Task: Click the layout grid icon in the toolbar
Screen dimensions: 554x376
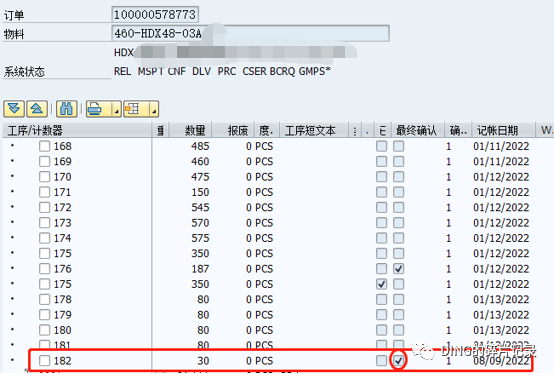Action: click(x=132, y=109)
